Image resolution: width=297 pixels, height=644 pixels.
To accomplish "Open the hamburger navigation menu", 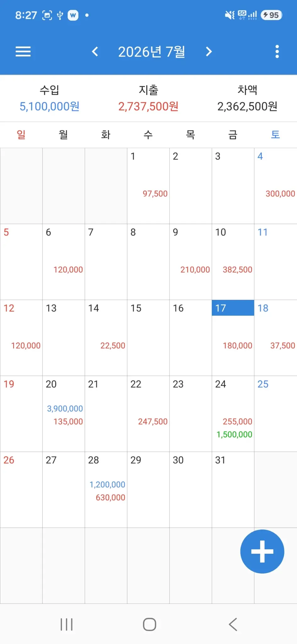I will [x=23, y=52].
